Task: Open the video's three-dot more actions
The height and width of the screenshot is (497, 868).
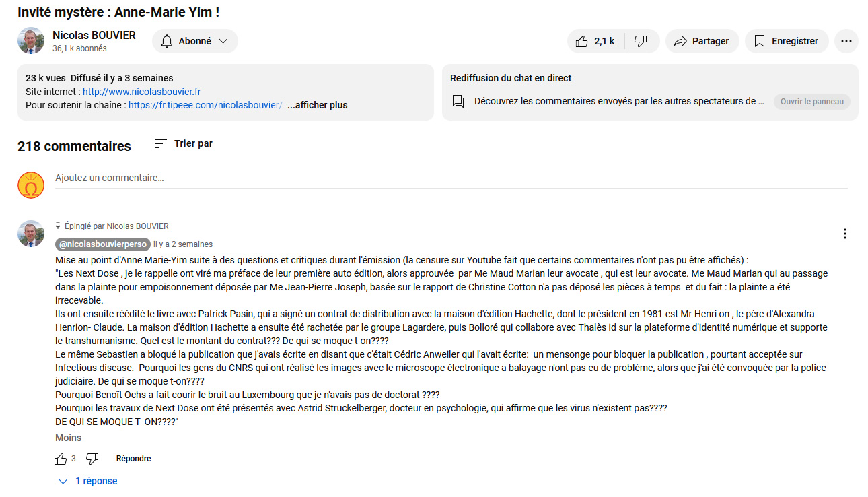Action: (x=846, y=41)
